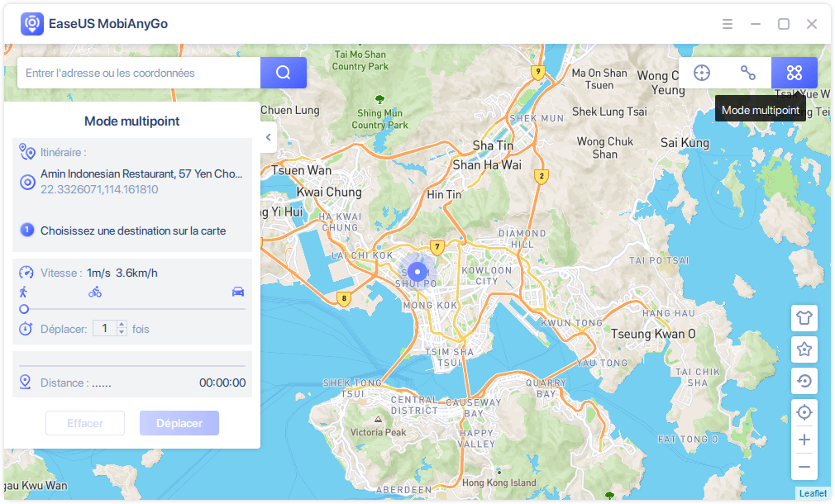835x504 pixels.
Task: Recenter map with locate target icon
Action: click(804, 412)
